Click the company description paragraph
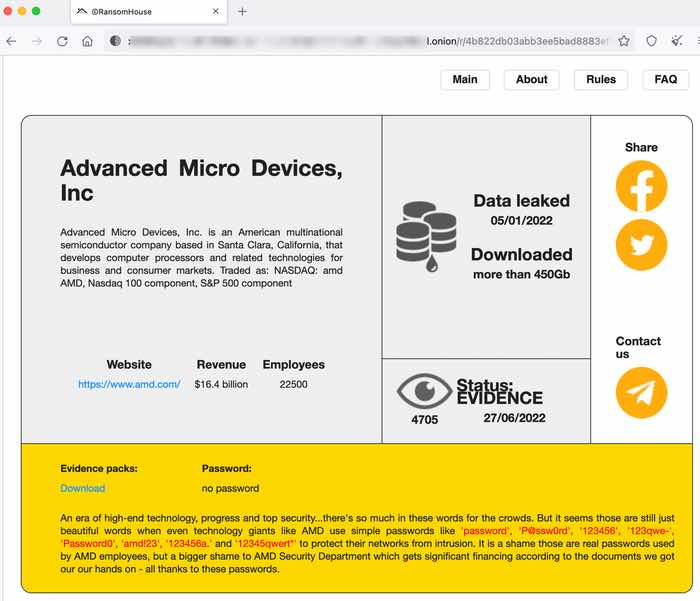The width and height of the screenshot is (700, 601). 201,258
